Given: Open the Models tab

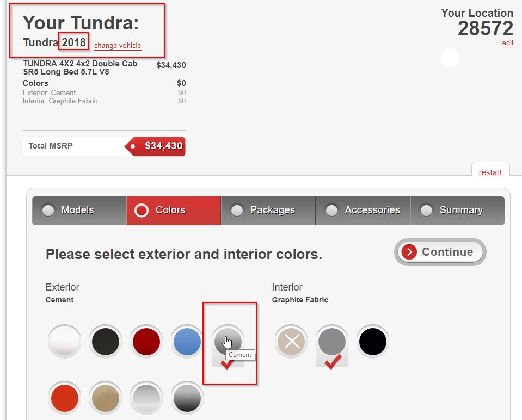Looking at the screenshot, I should (x=79, y=211).
